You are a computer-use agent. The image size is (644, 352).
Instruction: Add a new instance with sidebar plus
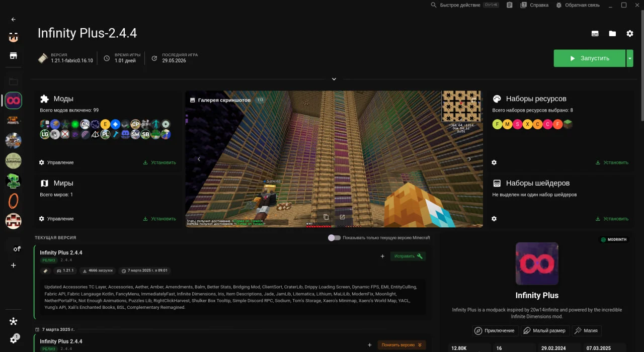click(14, 265)
